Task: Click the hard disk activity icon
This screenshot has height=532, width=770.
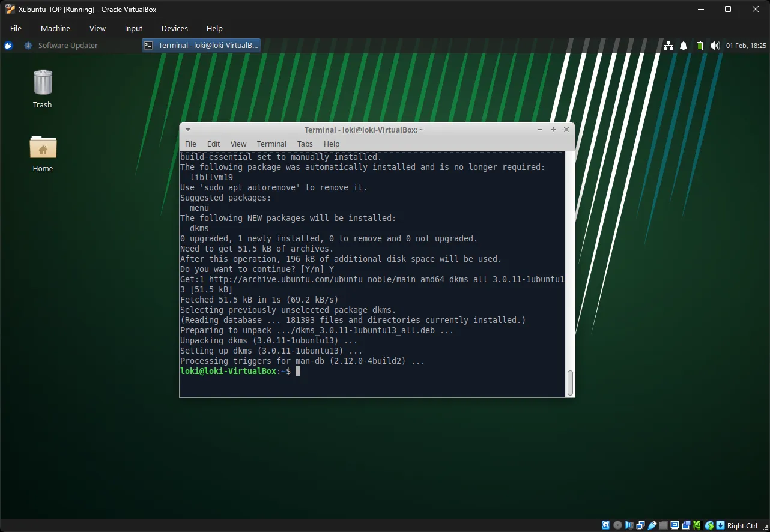Action: (x=605, y=525)
